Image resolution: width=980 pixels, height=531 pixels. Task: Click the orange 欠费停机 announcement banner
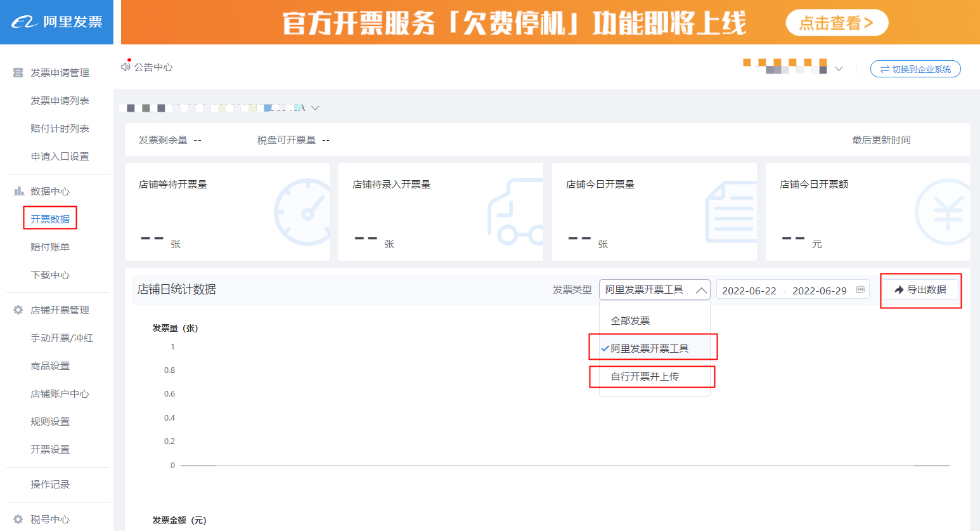[550, 22]
